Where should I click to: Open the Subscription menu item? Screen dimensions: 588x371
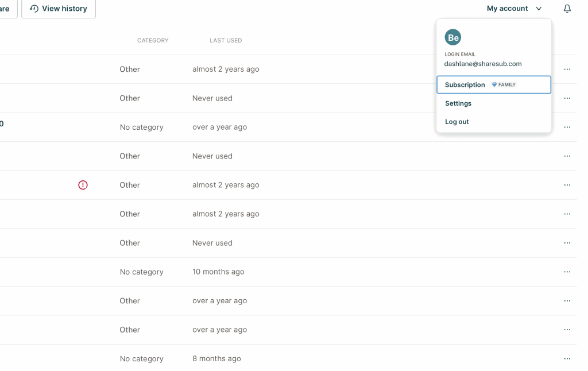[x=493, y=85]
